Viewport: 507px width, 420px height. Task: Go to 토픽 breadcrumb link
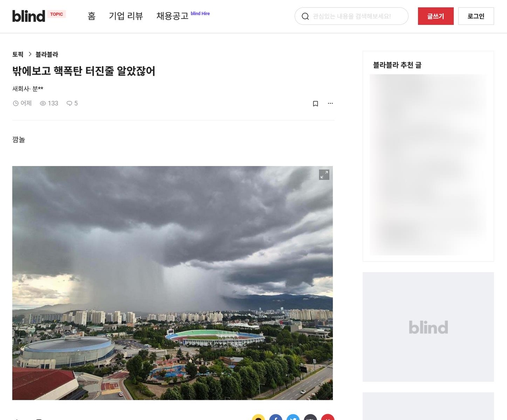(18, 55)
